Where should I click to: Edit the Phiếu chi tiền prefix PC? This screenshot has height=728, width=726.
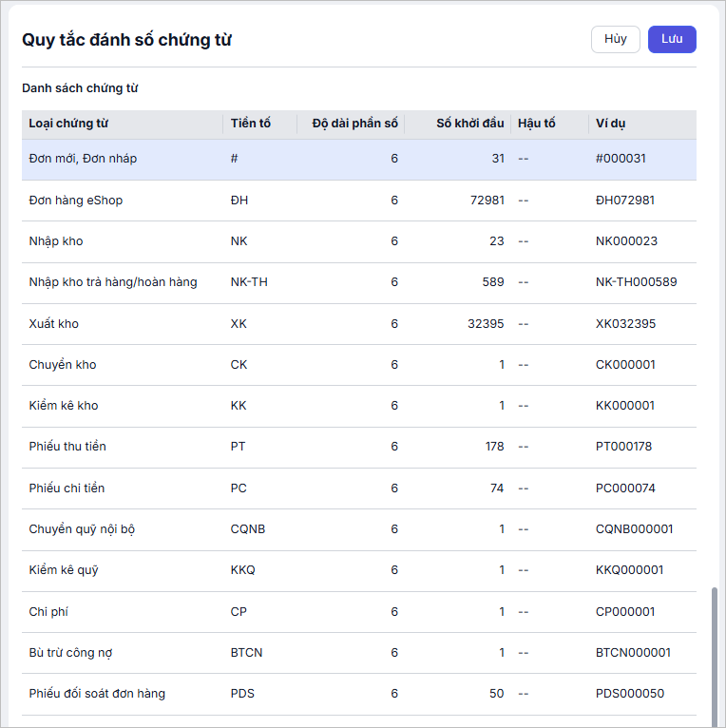point(239,489)
